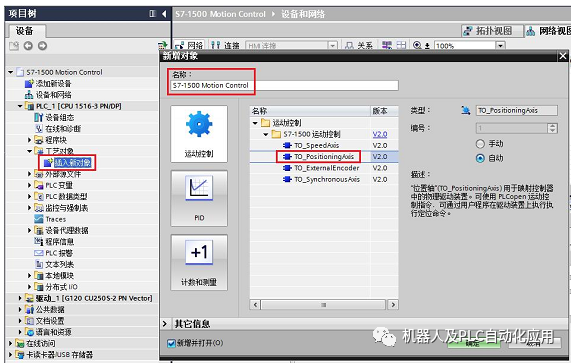
Task: Expand the 在线访问 online access node
Action: tap(11, 344)
